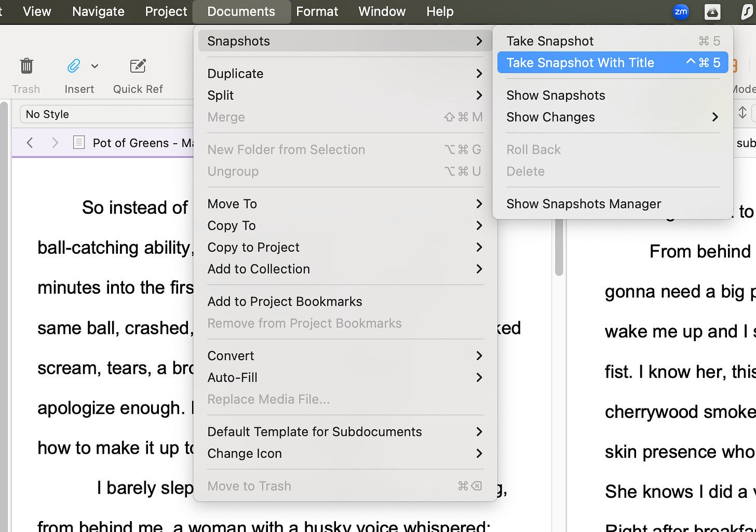
Task: Click the back navigation arrow in the editor header
Action: (30, 143)
